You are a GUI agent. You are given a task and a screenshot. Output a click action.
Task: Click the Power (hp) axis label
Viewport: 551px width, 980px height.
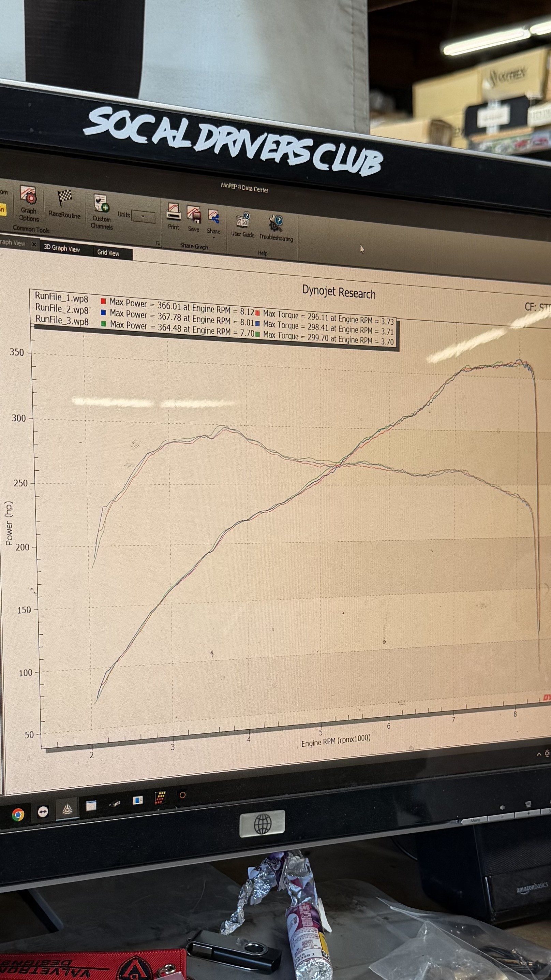point(9,523)
